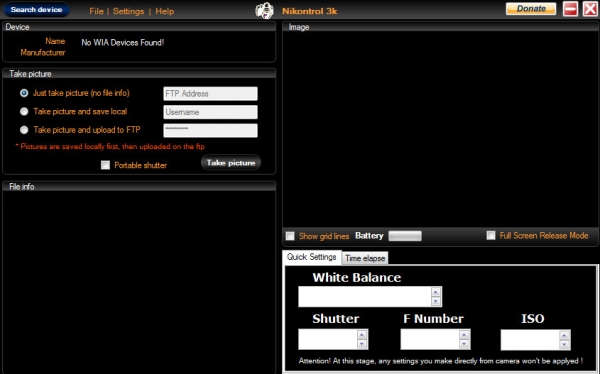Screen dimensions: 600x374
Task: Select Just take picture (no file info)
Action: coord(24,93)
